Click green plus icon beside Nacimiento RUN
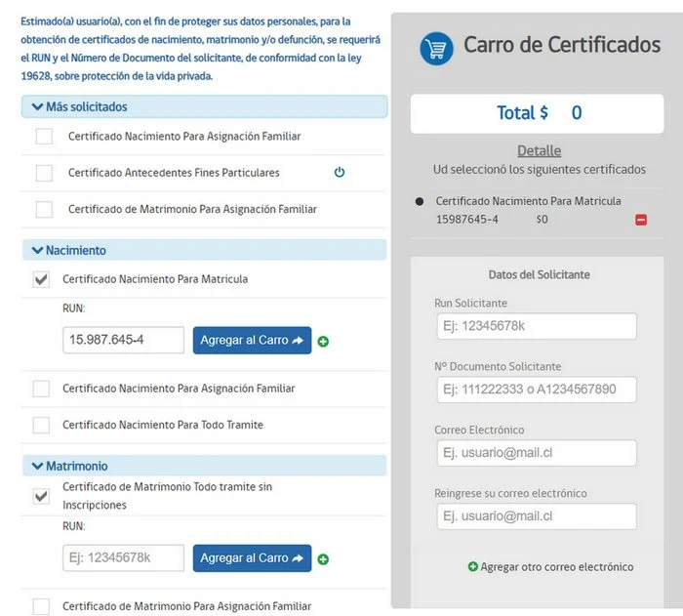683x616 pixels. tap(323, 342)
